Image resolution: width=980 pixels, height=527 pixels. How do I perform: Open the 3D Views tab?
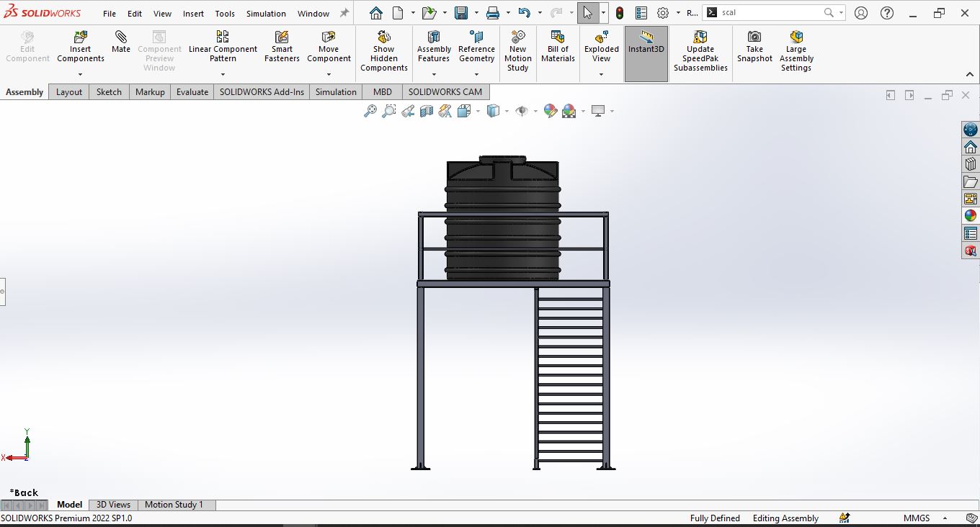[x=113, y=505]
